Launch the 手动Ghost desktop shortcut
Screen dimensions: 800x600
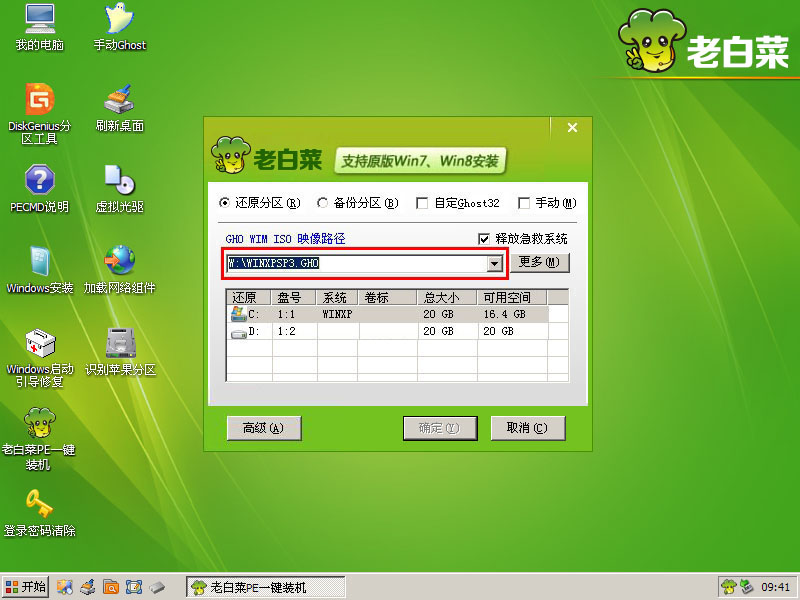[120, 27]
